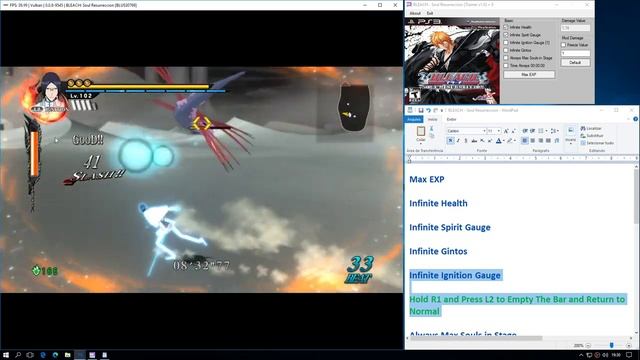Click Substituir (Replace) in the Editando group
This screenshot has height=360, width=640.
[x=591, y=136]
